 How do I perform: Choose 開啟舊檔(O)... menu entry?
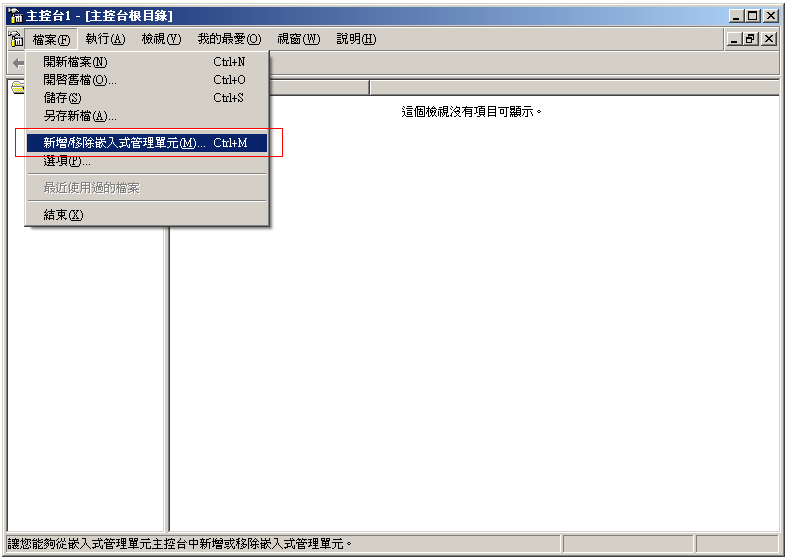pos(147,80)
